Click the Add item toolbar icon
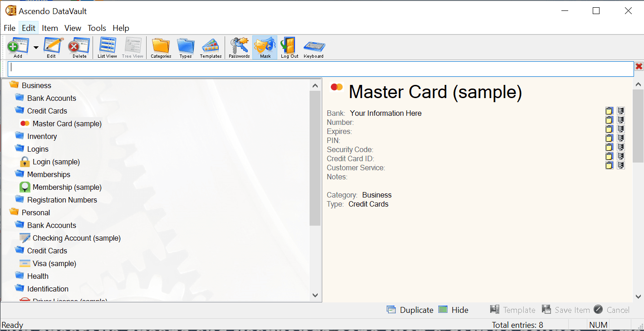 (x=18, y=48)
